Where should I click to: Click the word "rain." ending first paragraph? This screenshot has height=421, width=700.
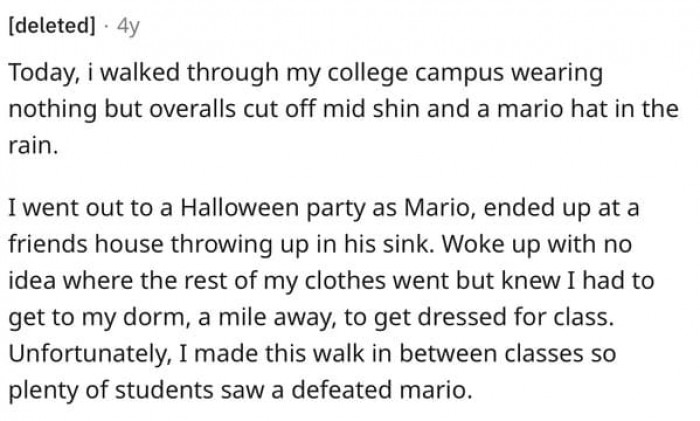[x=33, y=146]
